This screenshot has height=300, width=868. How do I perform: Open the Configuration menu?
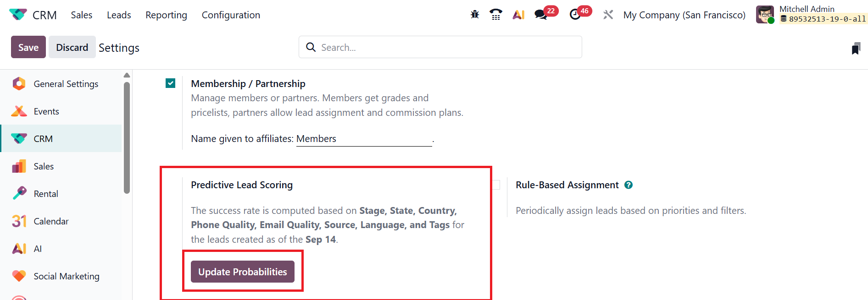(231, 15)
